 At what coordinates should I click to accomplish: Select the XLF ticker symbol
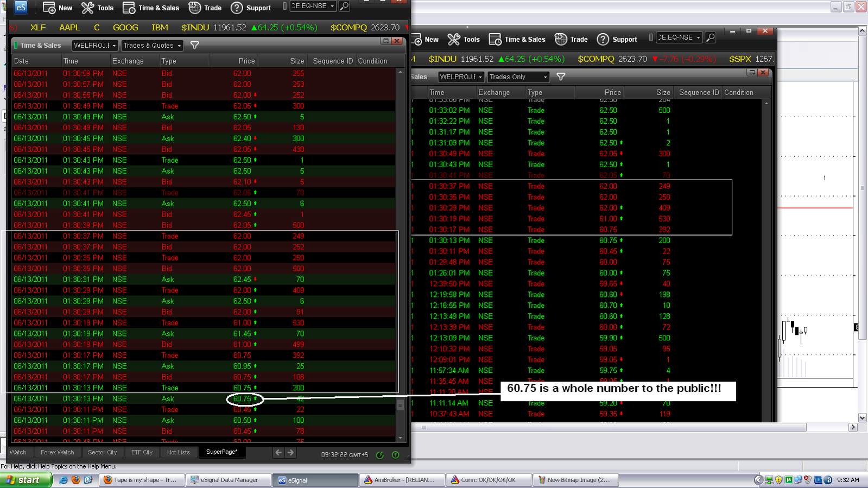pos(38,28)
